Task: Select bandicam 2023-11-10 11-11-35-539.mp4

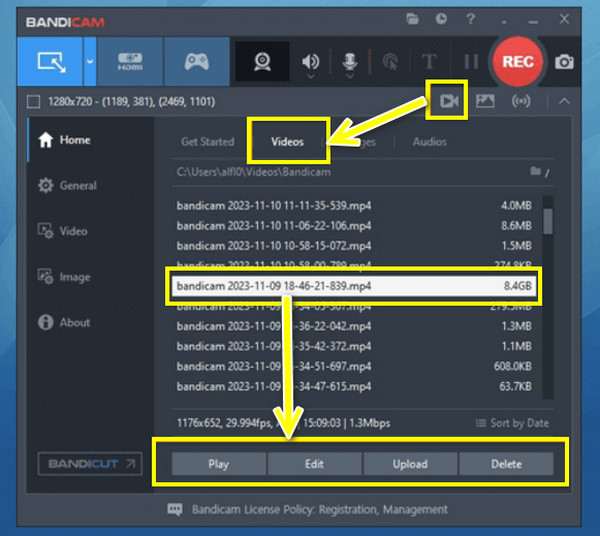Action: coord(354,206)
